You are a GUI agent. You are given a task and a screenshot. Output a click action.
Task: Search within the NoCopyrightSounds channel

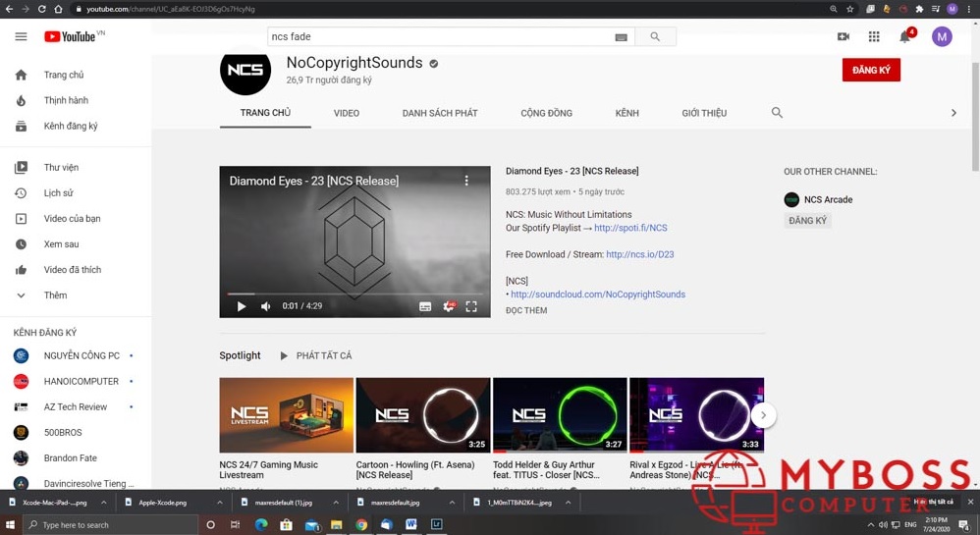(x=777, y=113)
